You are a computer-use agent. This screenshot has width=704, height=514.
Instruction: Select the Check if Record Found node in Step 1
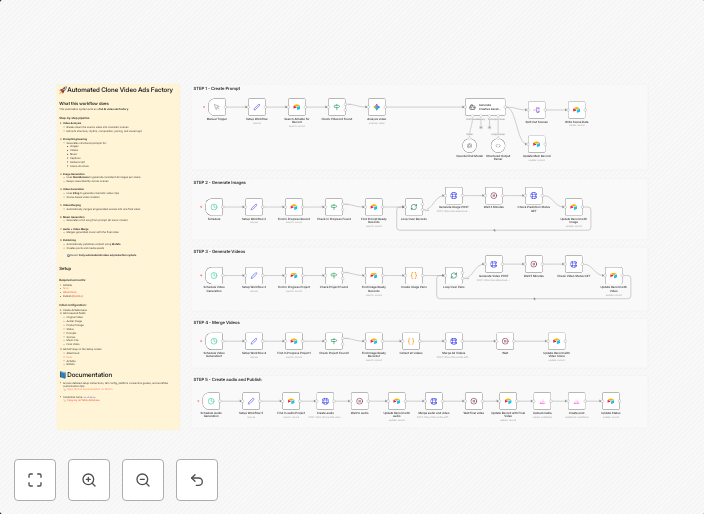click(337, 107)
